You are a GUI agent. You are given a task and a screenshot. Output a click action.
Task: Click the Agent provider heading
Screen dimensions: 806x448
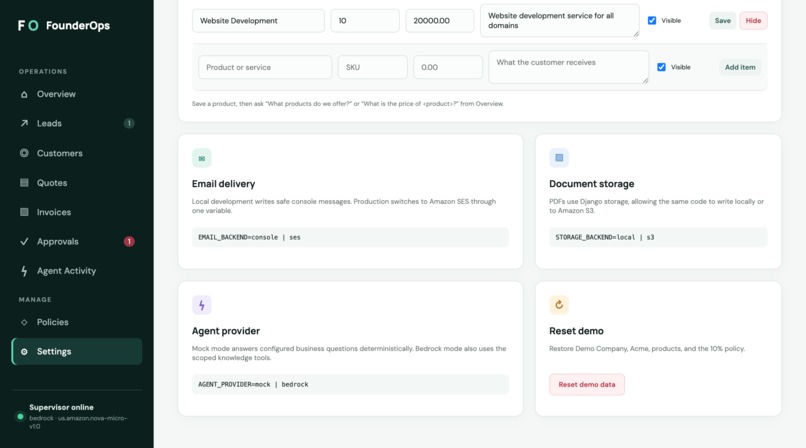226,331
